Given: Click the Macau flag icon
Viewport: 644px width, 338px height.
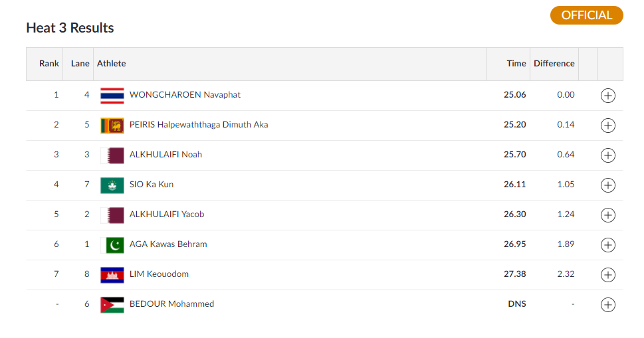Looking at the screenshot, I should point(112,185).
